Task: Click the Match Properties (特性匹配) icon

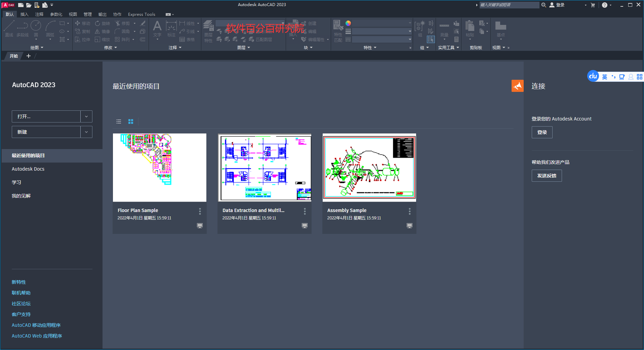Action: 338,31
